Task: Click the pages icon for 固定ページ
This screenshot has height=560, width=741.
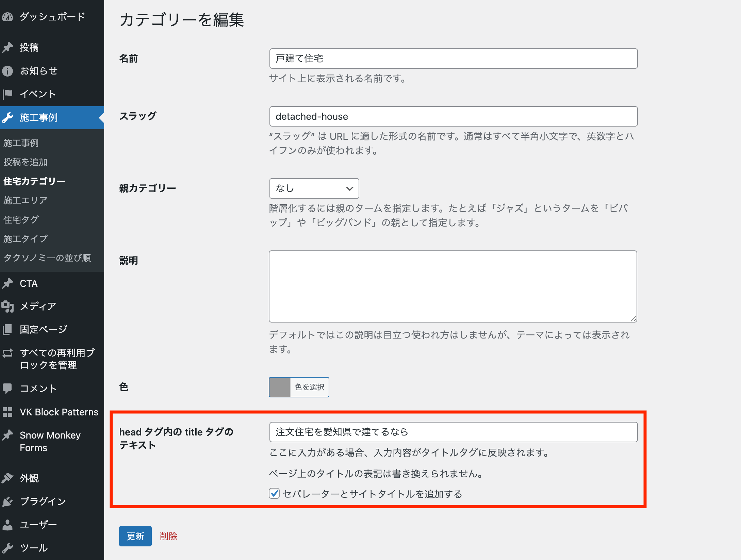Action: click(x=7, y=329)
